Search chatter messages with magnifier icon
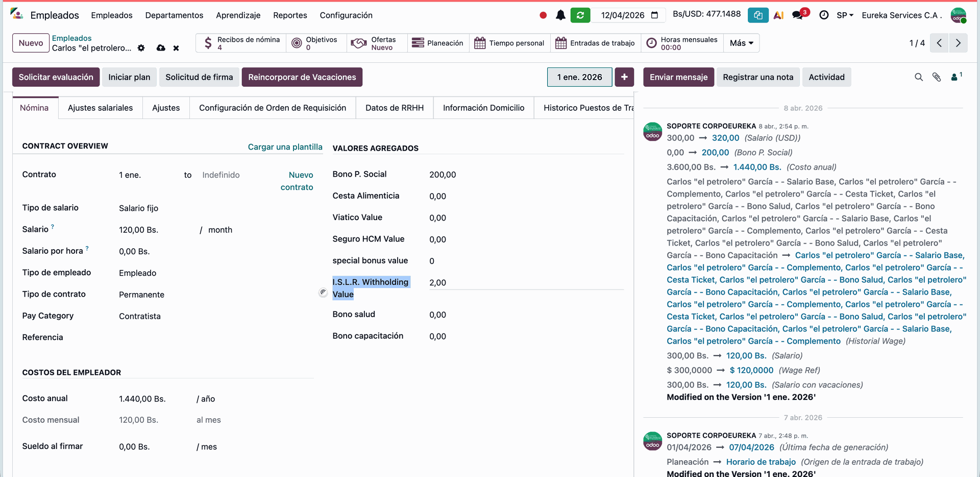Viewport: 980px width, 477px height. click(919, 77)
